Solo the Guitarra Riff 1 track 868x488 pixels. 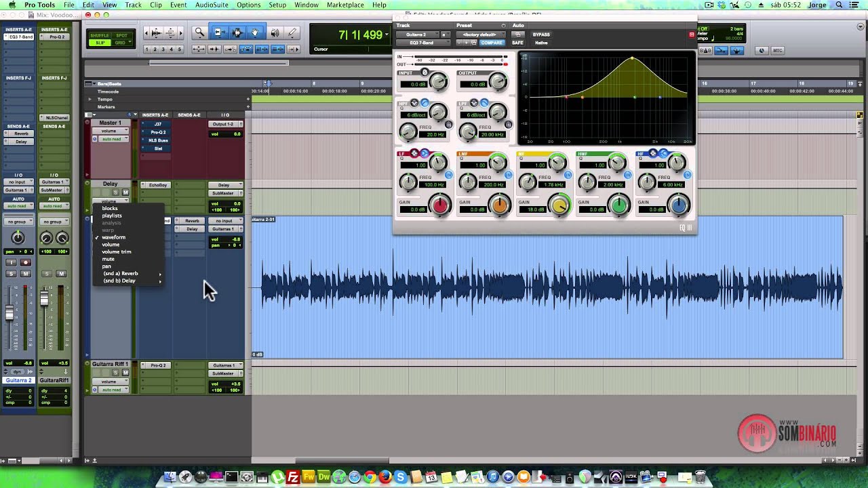click(115, 373)
